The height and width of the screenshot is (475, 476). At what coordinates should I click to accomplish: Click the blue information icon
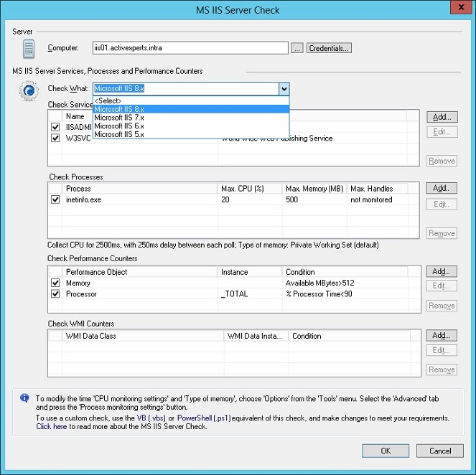coord(24,398)
